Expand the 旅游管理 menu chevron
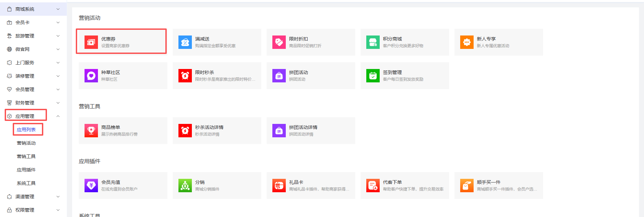The image size is (644, 217). click(58, 36)
